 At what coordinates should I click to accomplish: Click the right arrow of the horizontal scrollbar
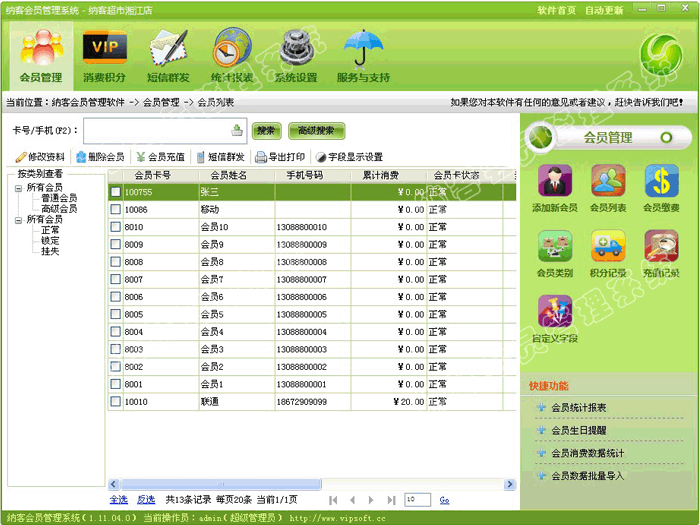click(x=509, y=484)
